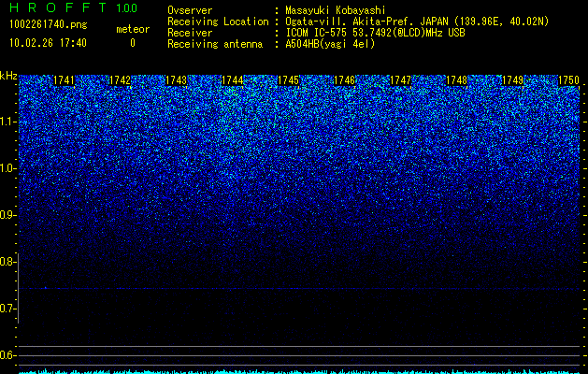
Task: Select the 1747 time marker
Action: tap(401, 80)
